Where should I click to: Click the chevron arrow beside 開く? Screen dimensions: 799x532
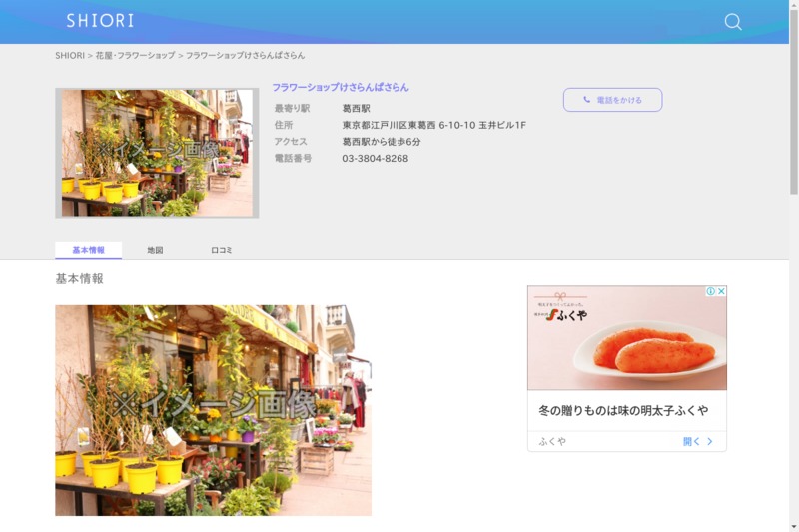(709, 441)
